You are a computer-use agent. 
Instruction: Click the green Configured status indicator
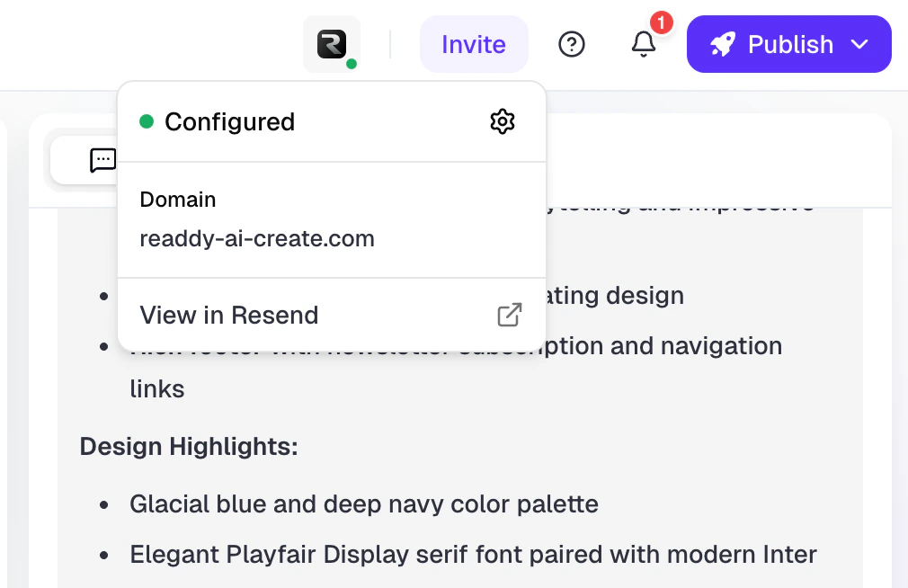click(147, 121)
